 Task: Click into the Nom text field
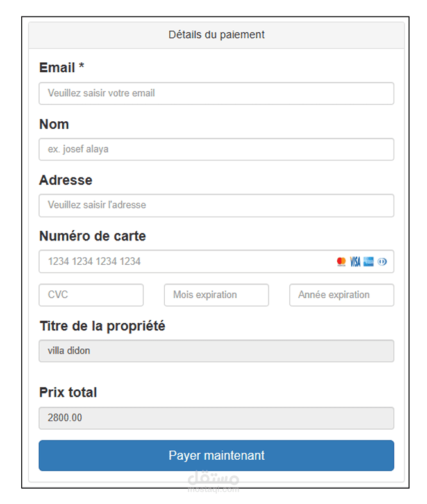pyautogui.click(x=216, y=149)
